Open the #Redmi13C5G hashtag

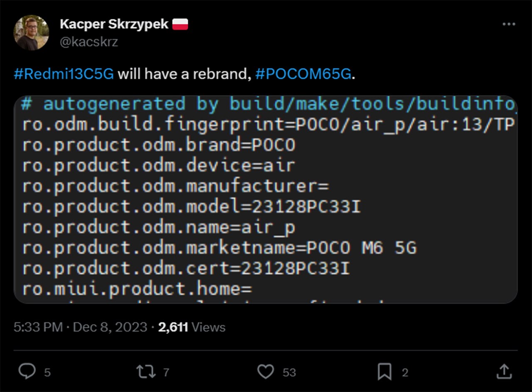63,74
